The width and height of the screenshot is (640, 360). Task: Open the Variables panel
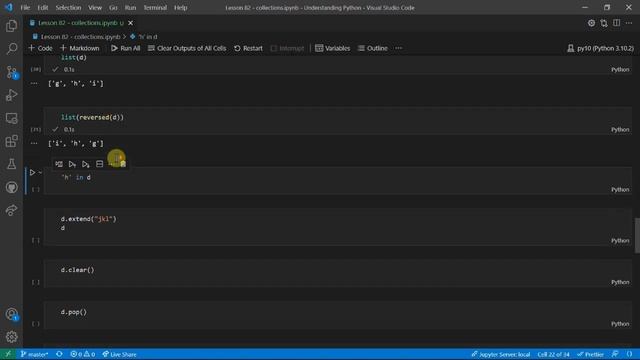[x=333, y=48]
